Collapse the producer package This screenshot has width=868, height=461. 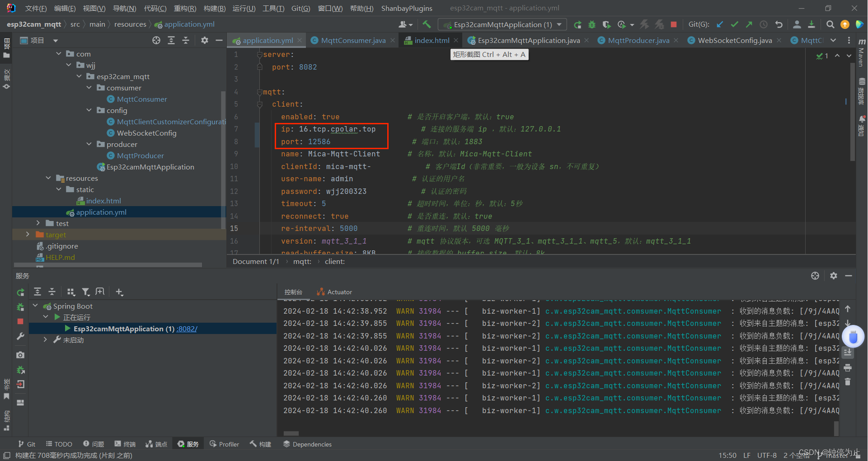pyautogui.click(x=89, y=144)
